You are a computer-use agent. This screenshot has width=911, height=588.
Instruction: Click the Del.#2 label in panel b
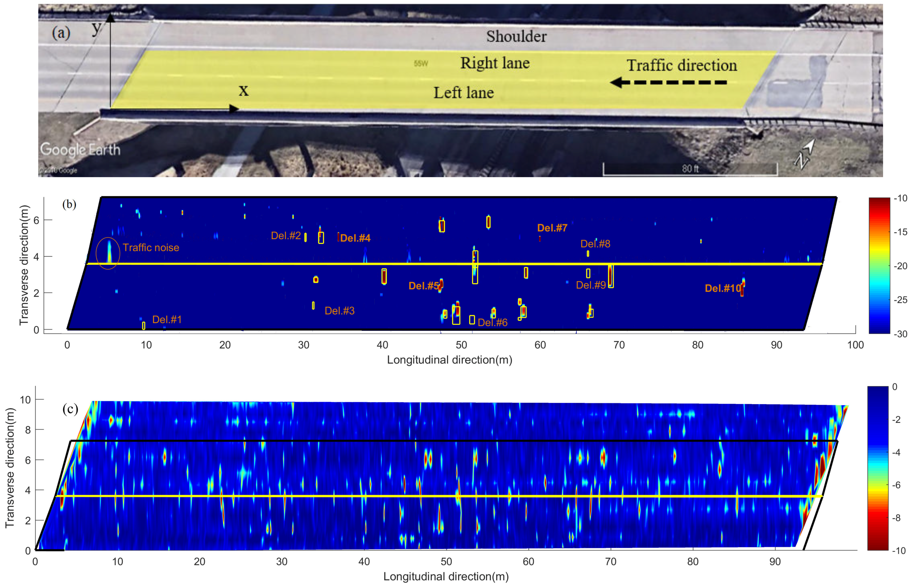(285, 236)
